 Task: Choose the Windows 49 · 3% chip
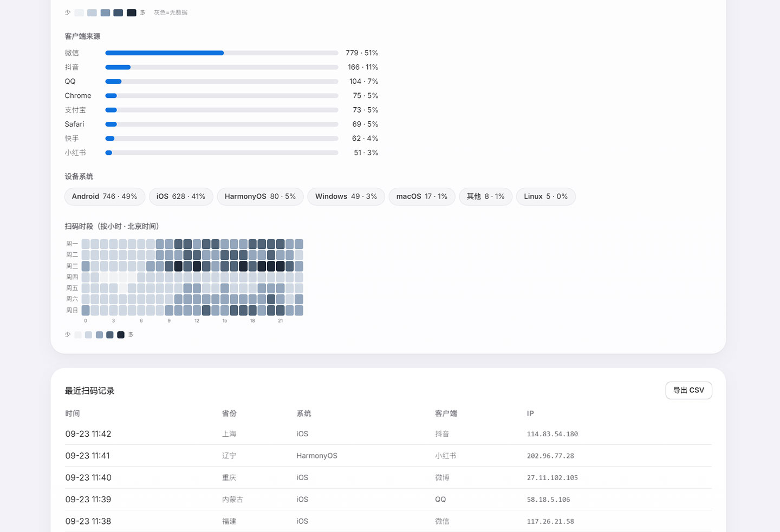click(346, 196)
